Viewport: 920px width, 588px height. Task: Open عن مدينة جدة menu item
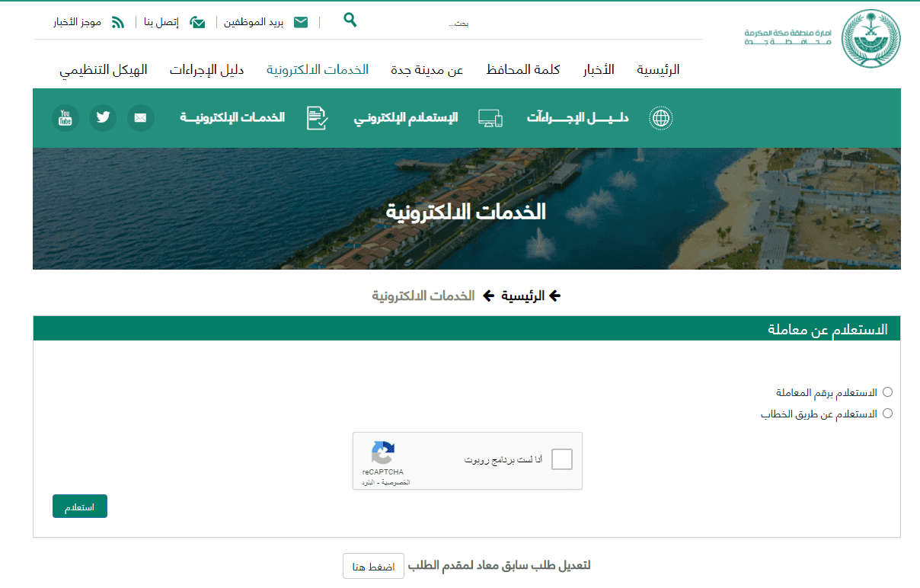coord(426,70)
